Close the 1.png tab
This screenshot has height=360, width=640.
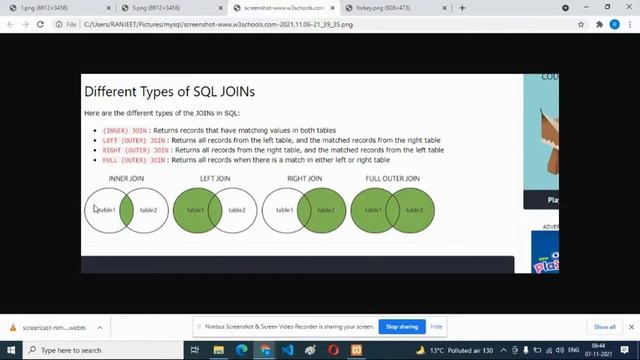point(109,8)
